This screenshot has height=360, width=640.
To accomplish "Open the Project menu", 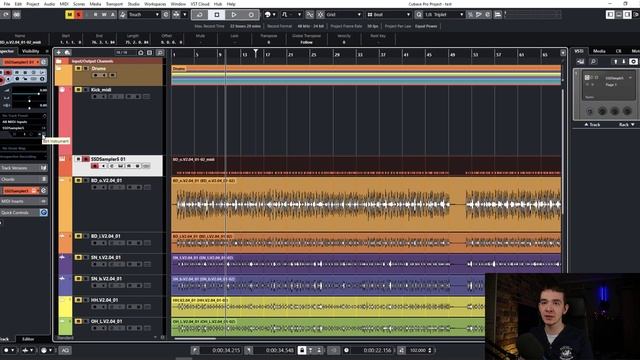I will (x=33, y=4).
